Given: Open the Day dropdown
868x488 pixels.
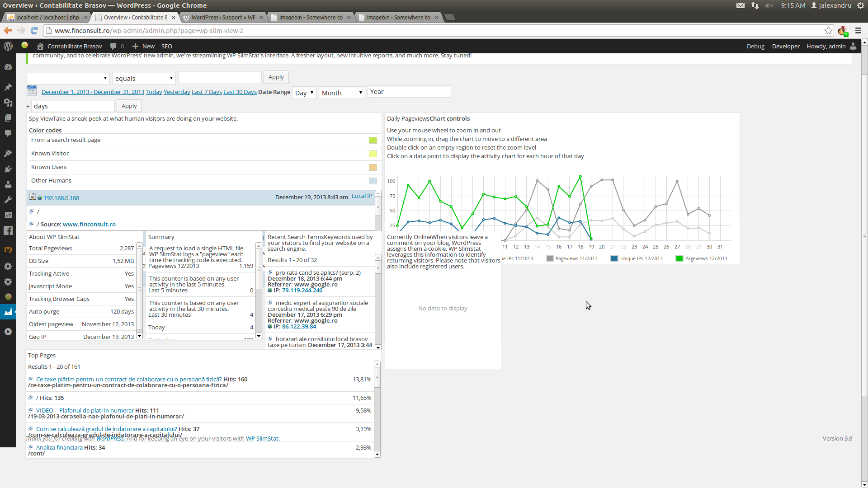Looking at the screenshot, I should point(304,93).
